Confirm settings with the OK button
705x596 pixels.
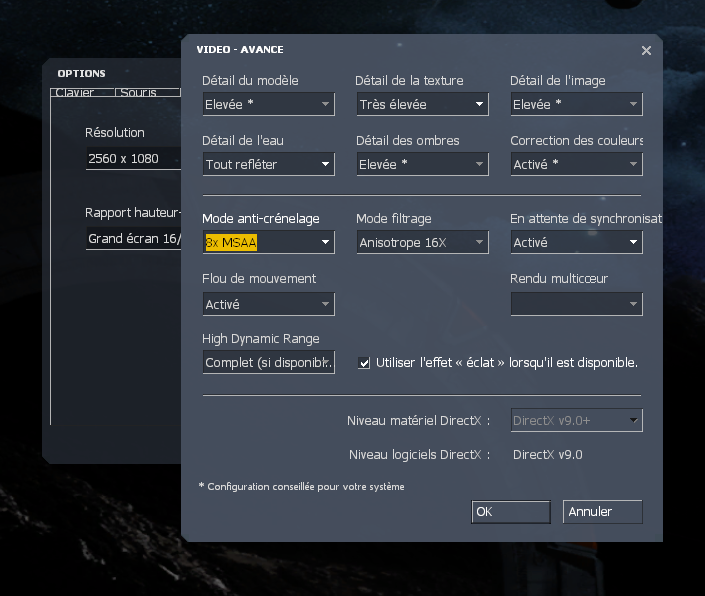pyautogui.click(x=511, y=511)
